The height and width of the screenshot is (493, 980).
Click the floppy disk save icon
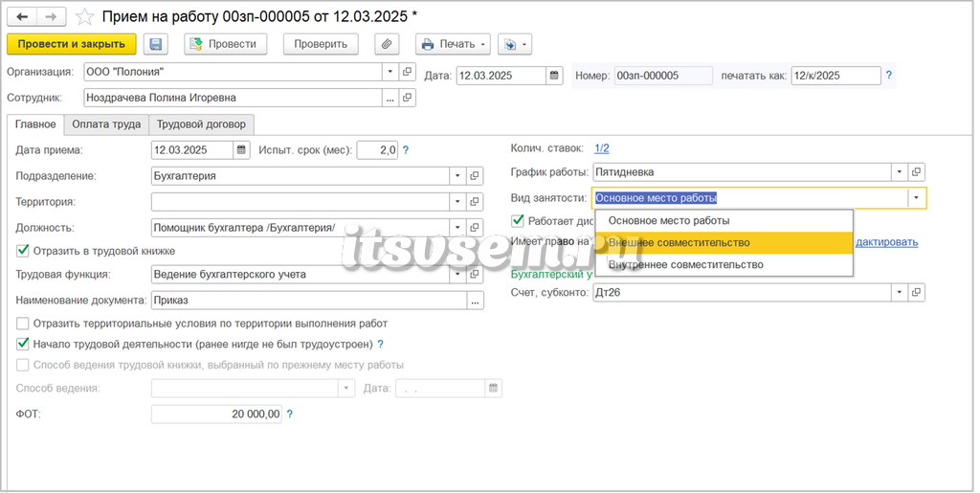(x=156, y=44)
